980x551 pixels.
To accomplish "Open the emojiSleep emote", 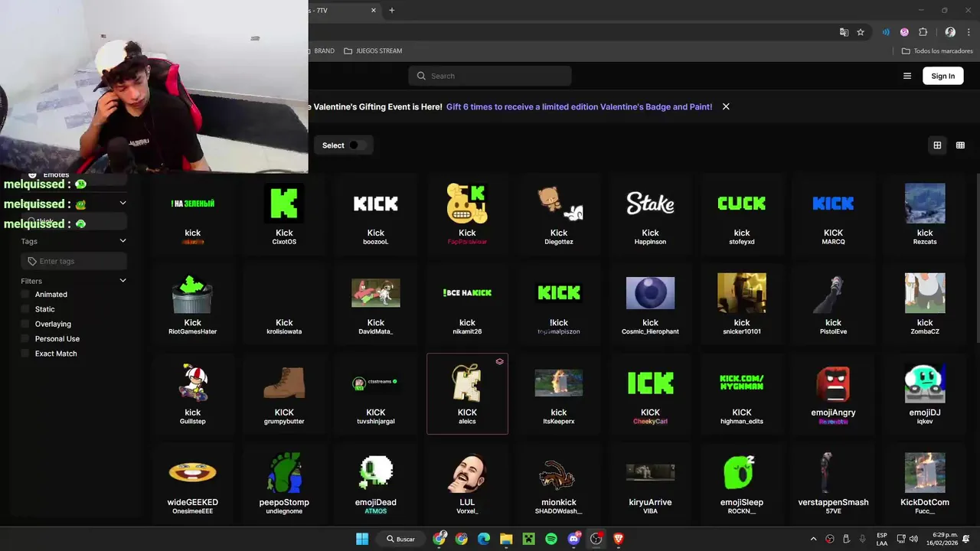I will (x=742, y=483).
